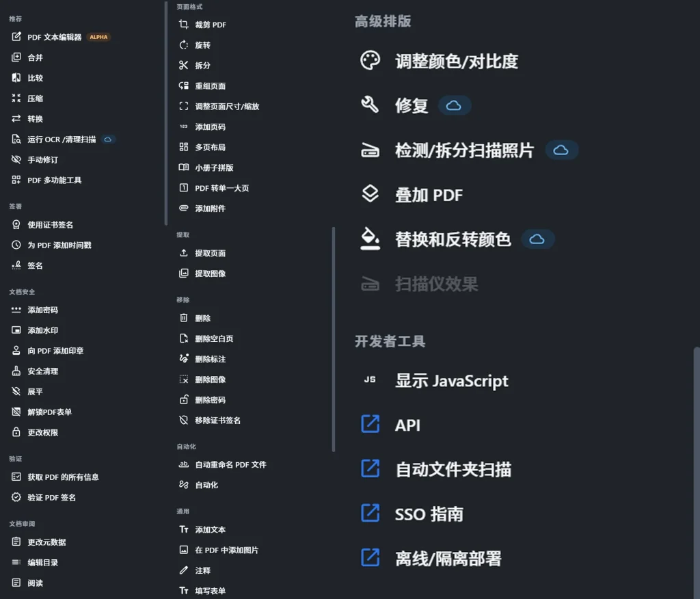
Task: Click the 转换 convert arrows icon
Action: pyautogui.click(x=16, y=118)
